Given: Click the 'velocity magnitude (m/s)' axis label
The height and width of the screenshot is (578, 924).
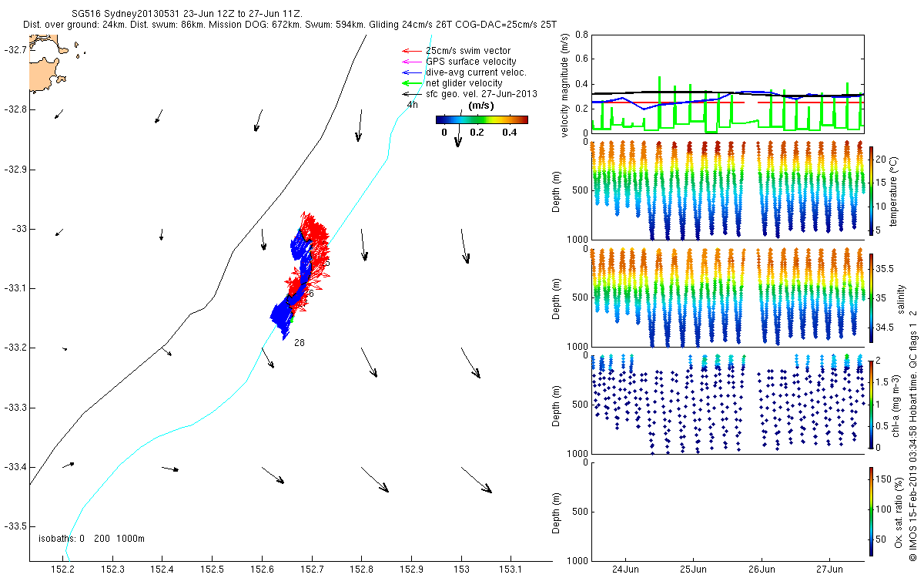Looking at the screenshot, I should point(565,86).
